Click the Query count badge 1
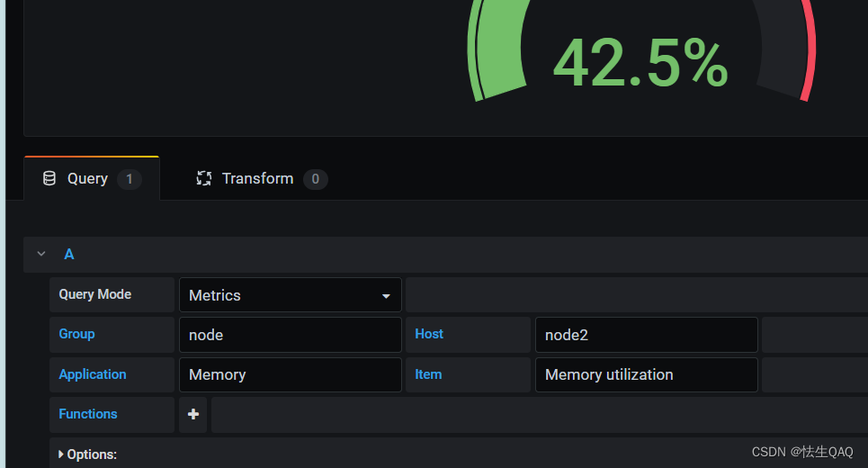The image size is (868, 468). (129, 179)
